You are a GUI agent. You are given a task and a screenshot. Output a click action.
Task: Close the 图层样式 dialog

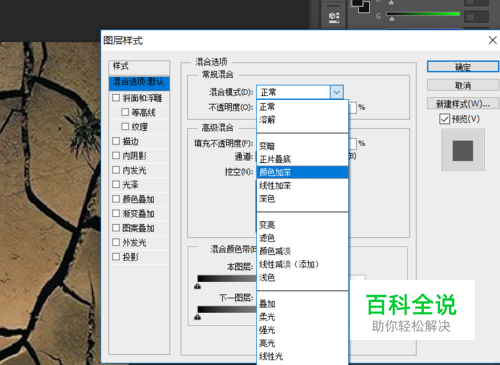tap(492, 40)
